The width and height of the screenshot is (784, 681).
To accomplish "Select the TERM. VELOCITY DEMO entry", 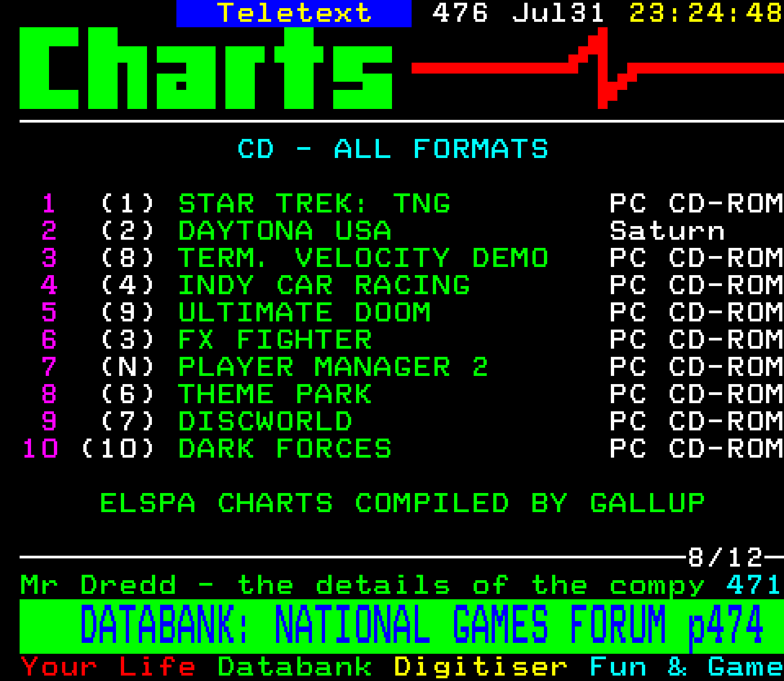I will click(363, 258).
